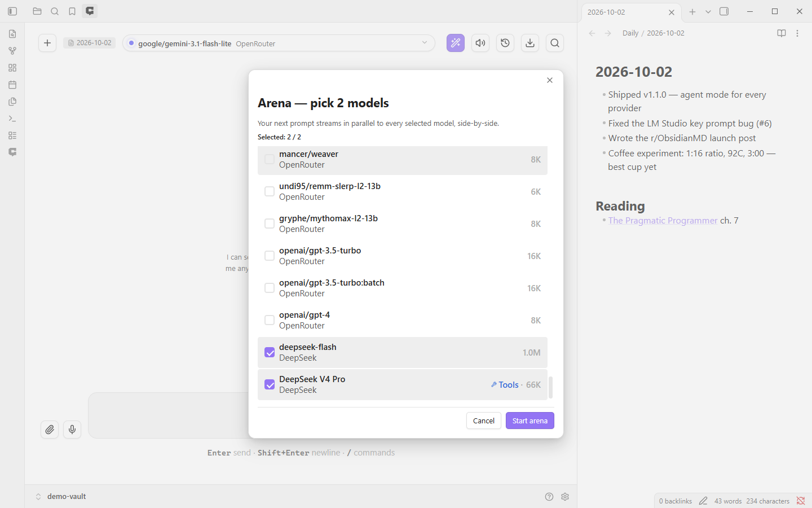Start a new chat with plus button
This screenshot has width=812, height=508.
point(47,43)
